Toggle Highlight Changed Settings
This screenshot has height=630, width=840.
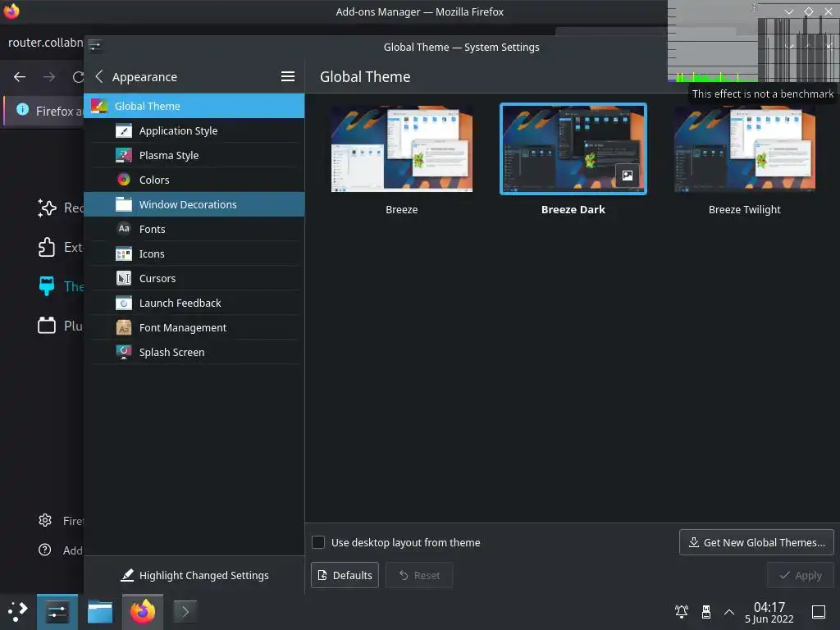194,575
